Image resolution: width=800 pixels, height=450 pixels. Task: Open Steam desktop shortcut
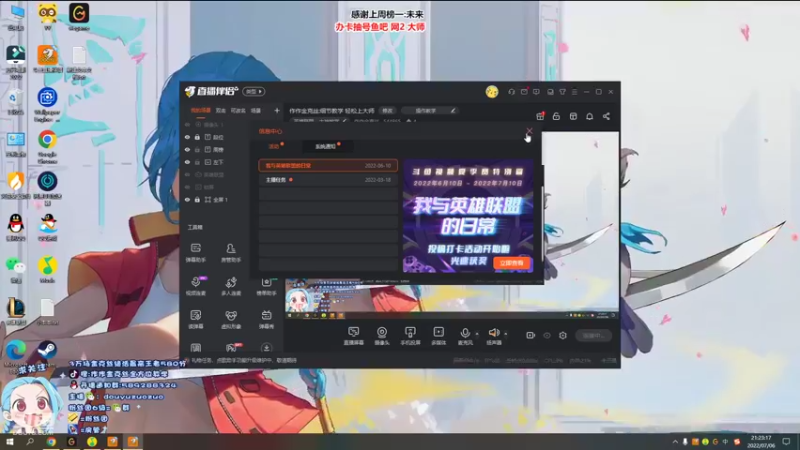point(47,353)
